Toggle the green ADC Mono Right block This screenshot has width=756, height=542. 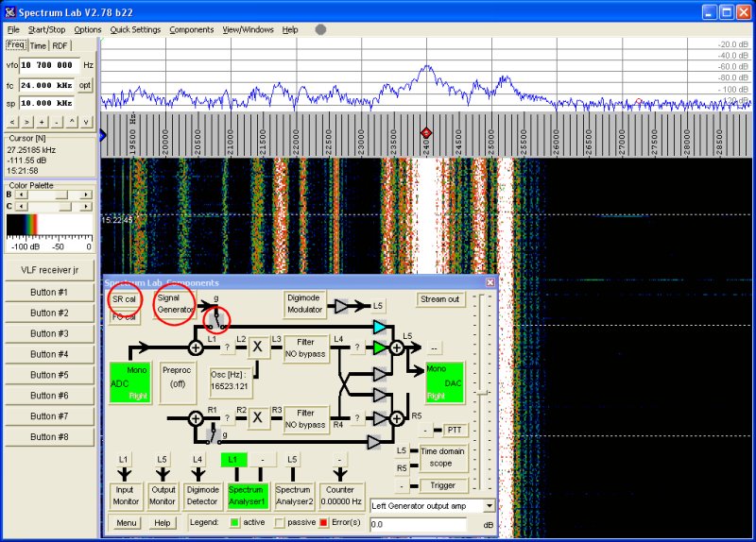(x=130, y=382)
